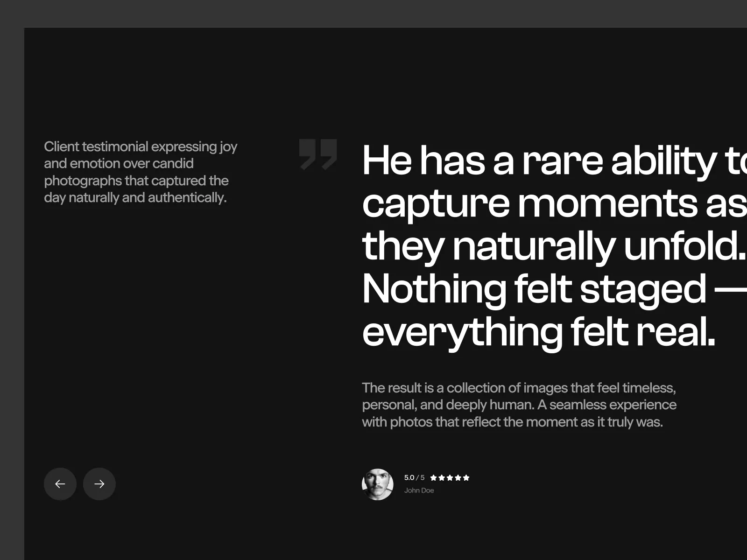Click the "with photos that reflect" text line
The height and width of the screenshot is (560, 747).
512,422
